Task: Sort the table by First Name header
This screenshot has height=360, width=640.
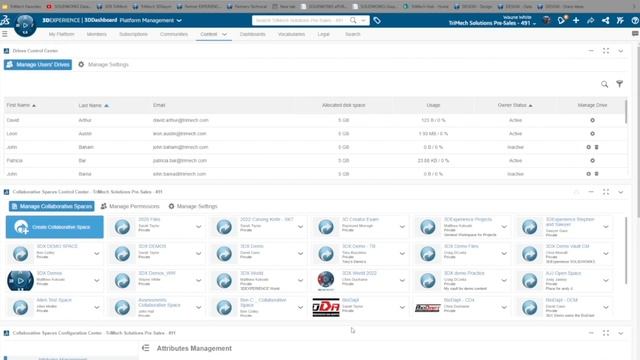Action: tap(21, 105)
